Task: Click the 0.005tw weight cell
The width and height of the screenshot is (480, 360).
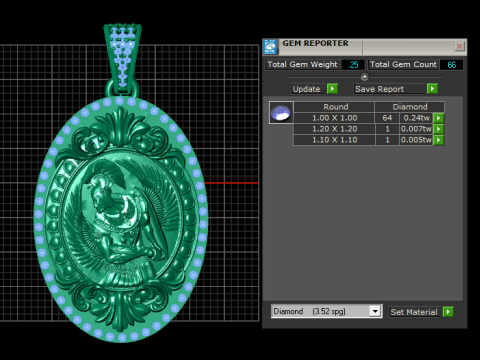Action: tap(416, 140)
